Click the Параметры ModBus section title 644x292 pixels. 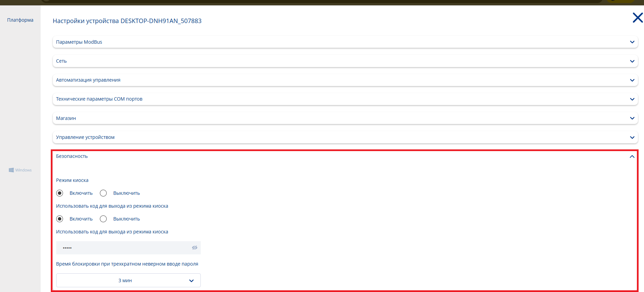tap(79, 42)
